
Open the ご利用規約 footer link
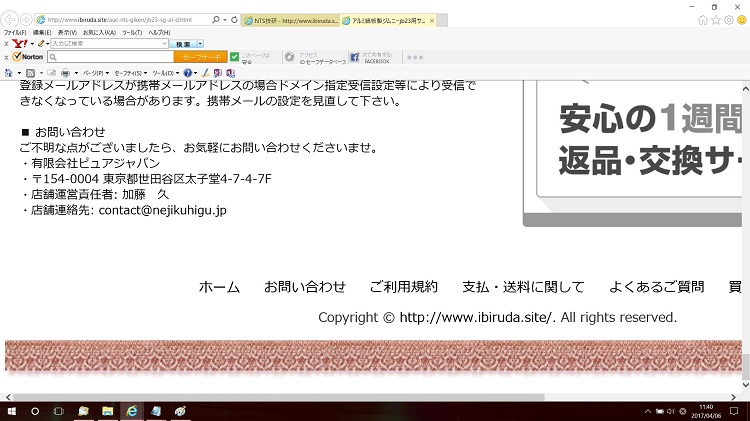[403, 287]
